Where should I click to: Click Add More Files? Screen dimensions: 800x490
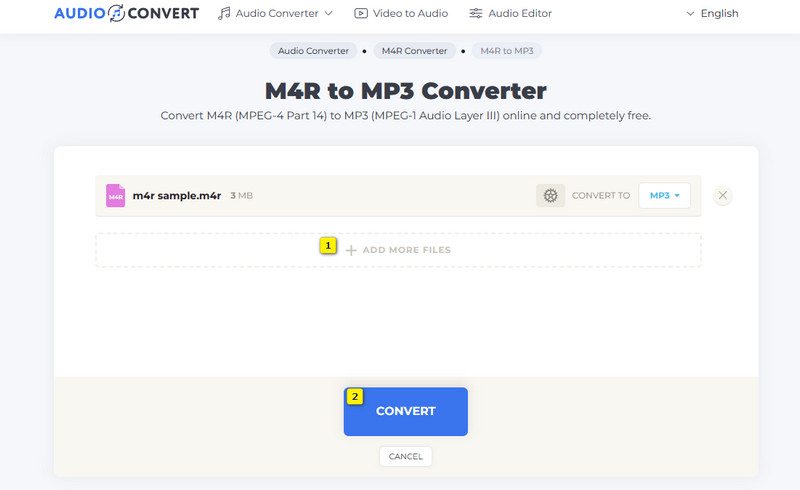click(x=398, y=250)
